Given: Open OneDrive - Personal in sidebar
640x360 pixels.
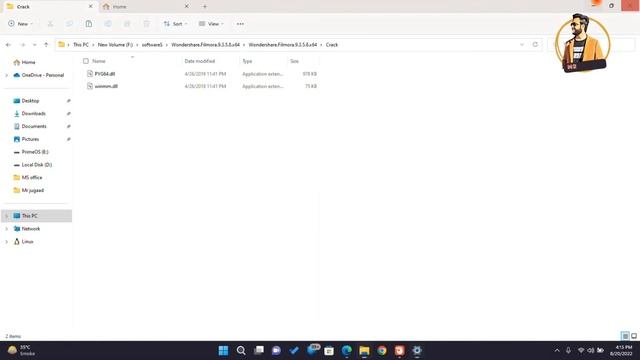Looking at the screenshot, I should 42,75.
